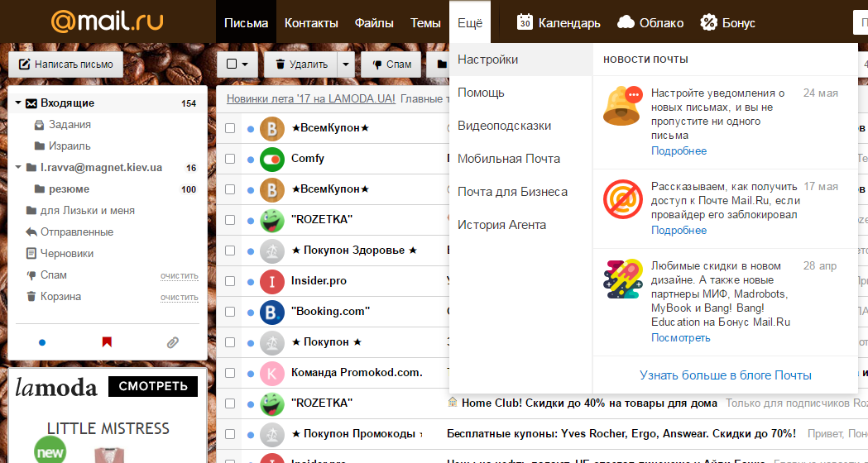The width and height of the screenshot is (868, 463).
Task: Click Подробнее under blocked provider news
Action: [679, 230]
